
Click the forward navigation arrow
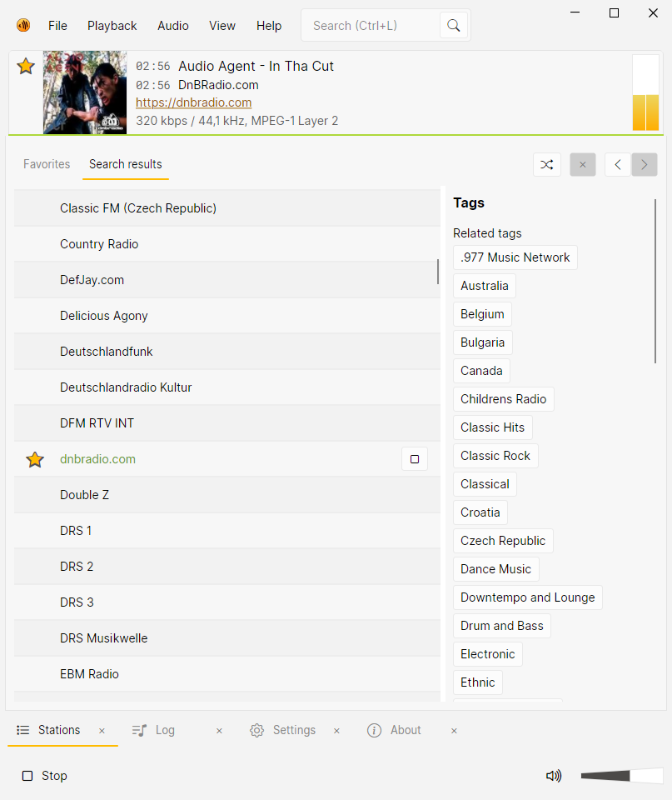(644, 164)
